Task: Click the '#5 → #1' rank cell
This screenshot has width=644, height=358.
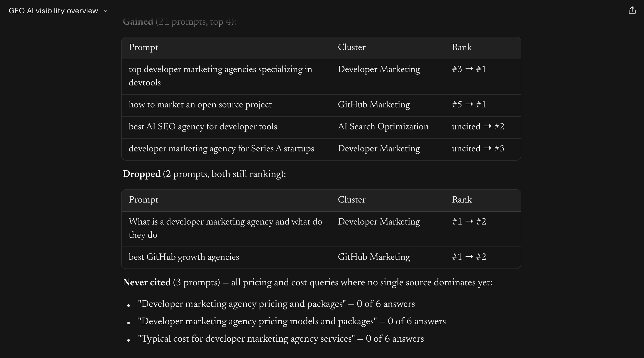Action: click(x=469, y=104)
